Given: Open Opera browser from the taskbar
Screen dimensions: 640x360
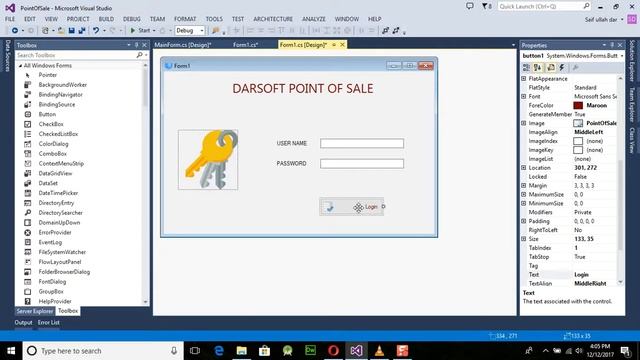Looking at the screenshot, I should tap(333, 351).
